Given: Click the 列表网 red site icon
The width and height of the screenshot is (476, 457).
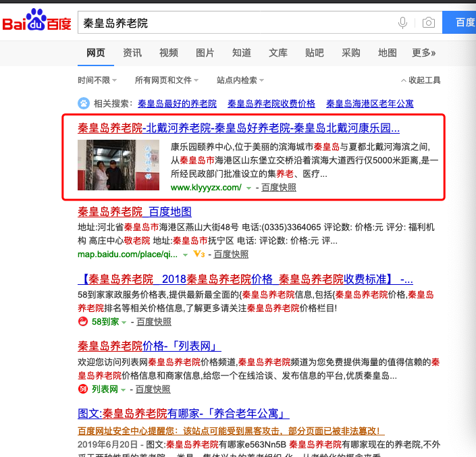Looking at the screenshot, I should pyautogui.click(x=83, y=389).
